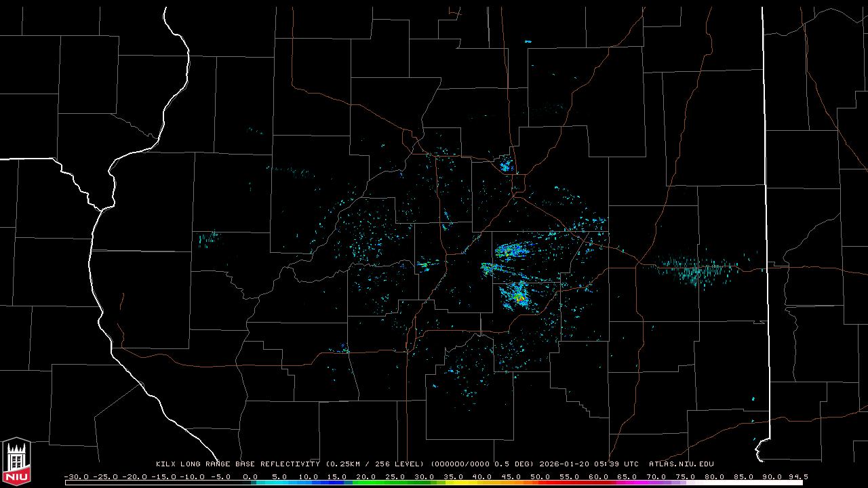The image size is (868, 488).
Task: Click the 60.0 scale label
Action: click(598, 477)
